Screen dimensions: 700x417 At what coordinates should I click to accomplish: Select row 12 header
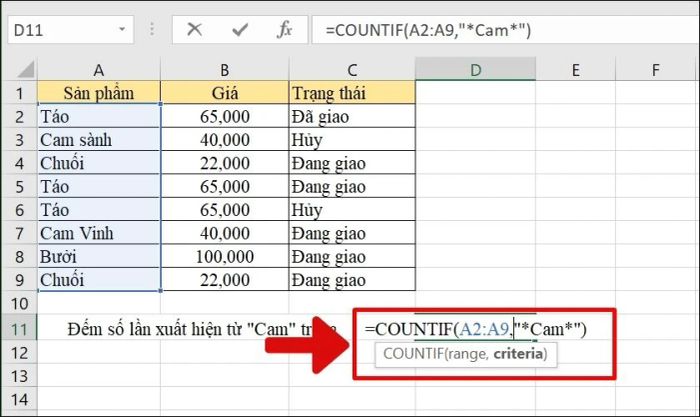(19, 353)
